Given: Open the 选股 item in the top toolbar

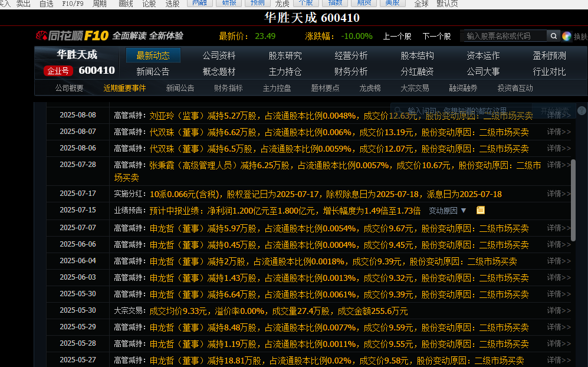Looking at the screenshot, I should pyautogui.click(x=172, y=4).
